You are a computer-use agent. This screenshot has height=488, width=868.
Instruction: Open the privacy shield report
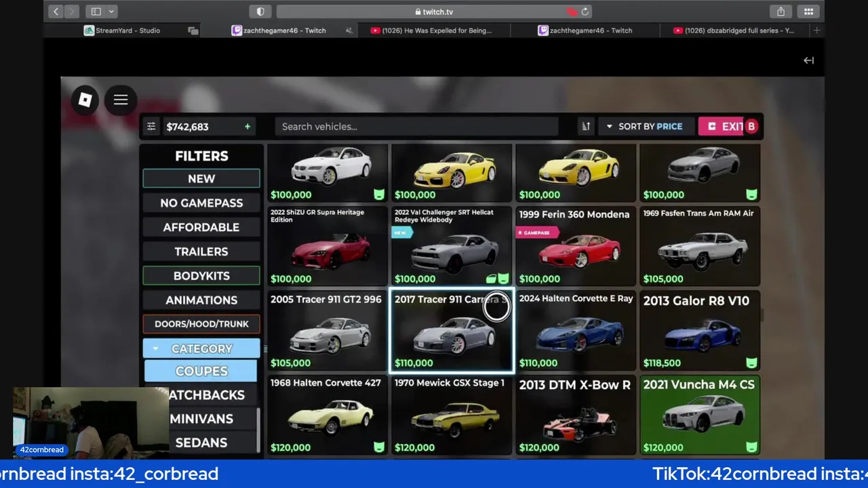260,12
